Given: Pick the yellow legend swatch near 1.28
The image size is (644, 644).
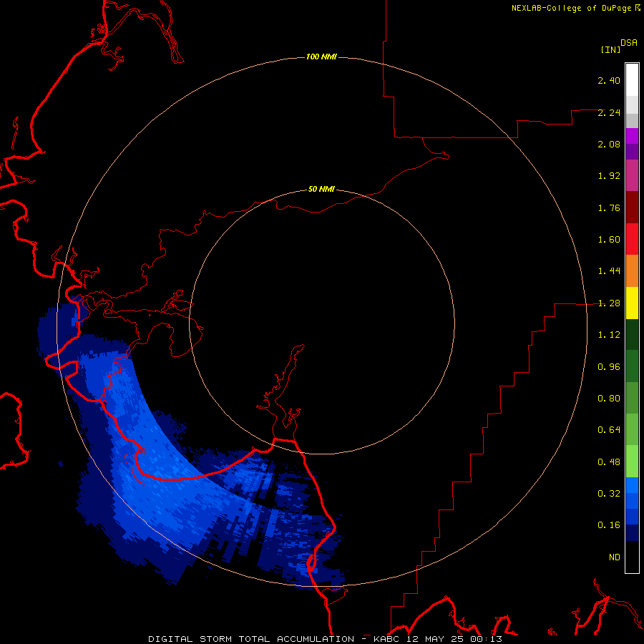Looking at the screenshot, I should (632, 303).
